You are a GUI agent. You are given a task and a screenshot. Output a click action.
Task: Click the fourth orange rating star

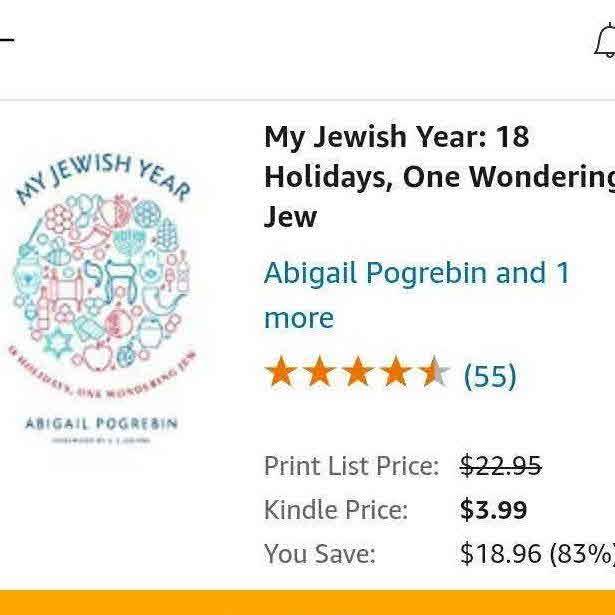tap(396, 373)
